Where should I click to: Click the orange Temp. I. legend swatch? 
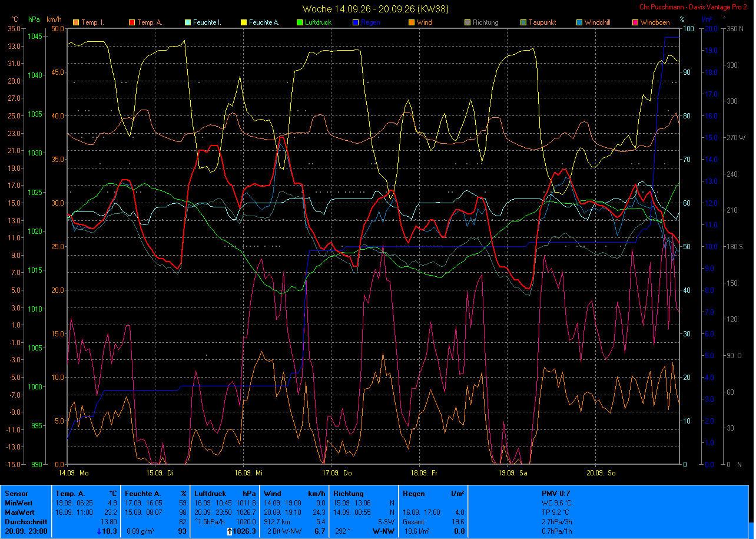pyautogui.click(x=75, y=23)
